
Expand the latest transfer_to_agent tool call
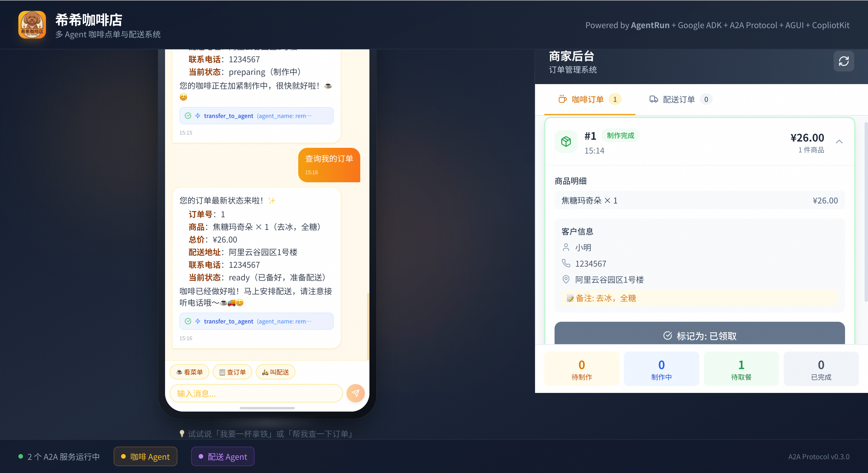pos(256,321)
